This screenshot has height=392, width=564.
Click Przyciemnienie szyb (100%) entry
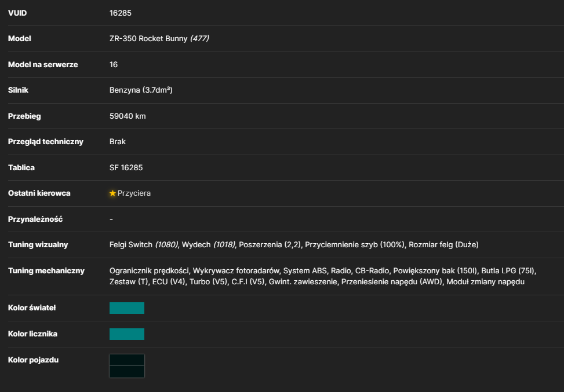click(355, 245)
